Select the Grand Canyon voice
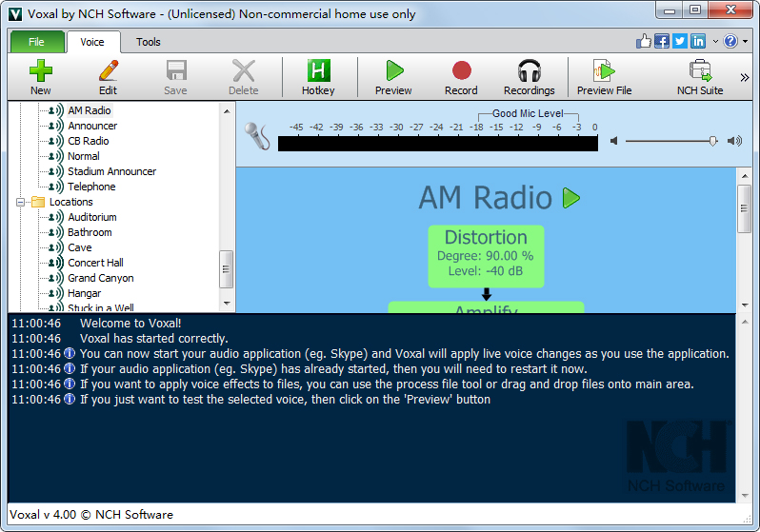This screenshot has width=760, height=532. coord(101,278)
